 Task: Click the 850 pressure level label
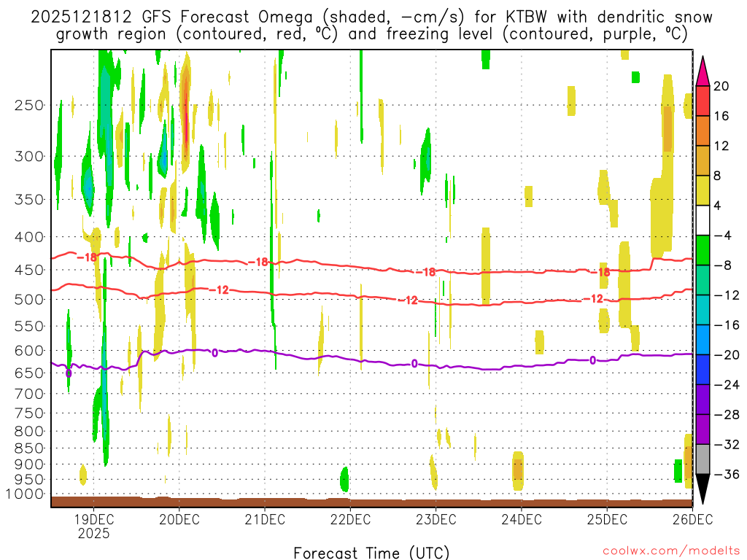29,448
